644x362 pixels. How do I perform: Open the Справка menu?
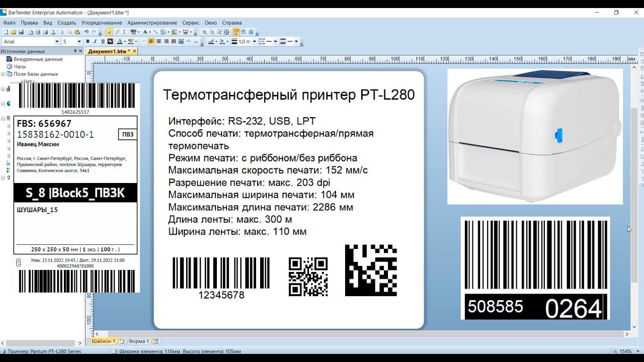(x=232, y=23)
